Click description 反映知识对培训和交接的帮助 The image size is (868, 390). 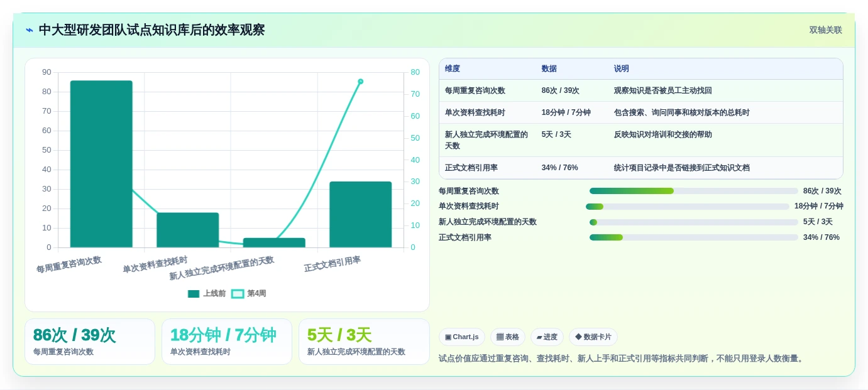pos(663,134)
